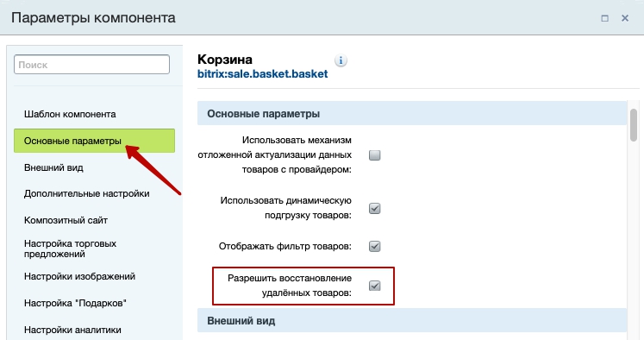Image resolution: width=644 pixels, height=340 pixels.
Task: Select Шаблон компонента in the sidebar
Action: [x=70, y=114]
